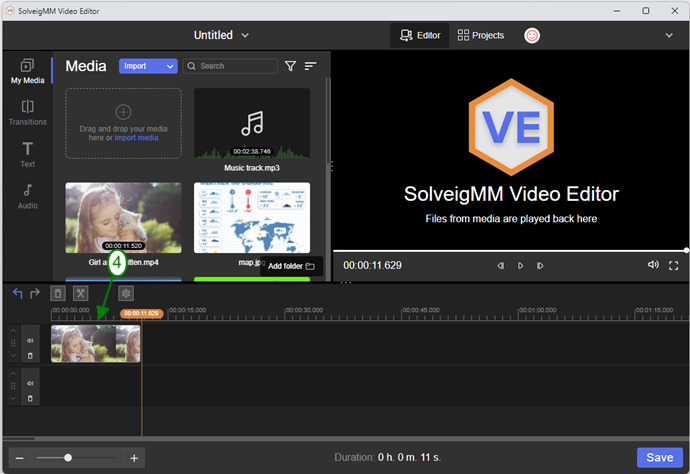This screenshot has width=690, height=474.
Task: Click the Add folder button
Action: (x=291, y=266)
